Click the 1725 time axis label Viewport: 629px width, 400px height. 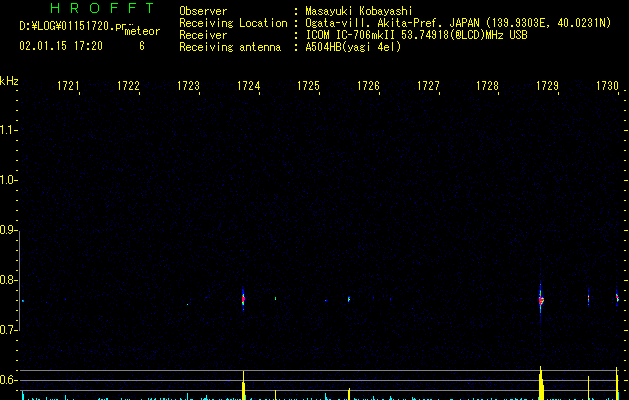tap(308, 86)
